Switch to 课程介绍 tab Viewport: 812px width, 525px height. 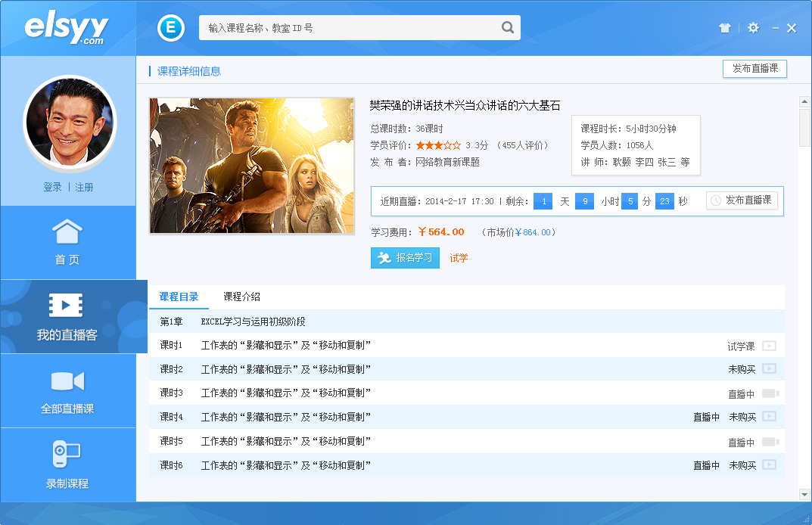242,297
